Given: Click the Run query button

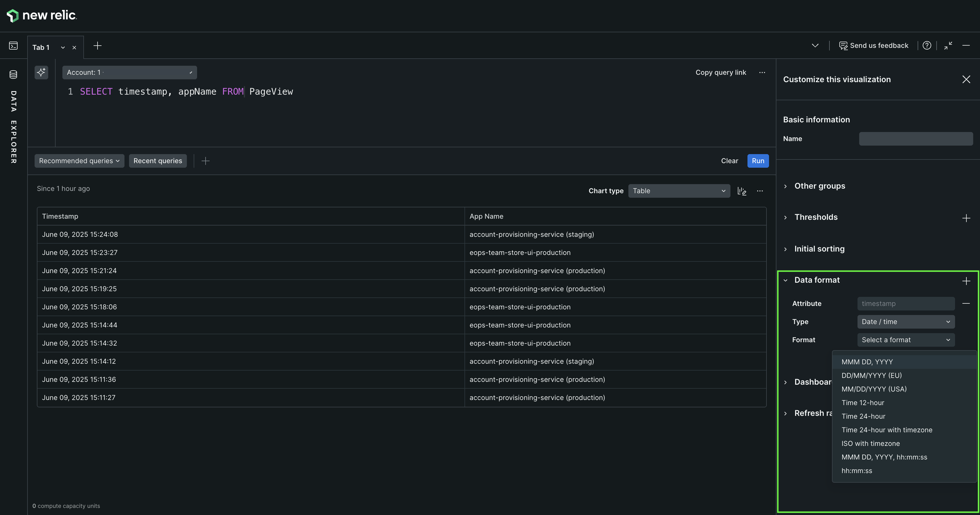Looking at the screenshot, I should [757, 161].
